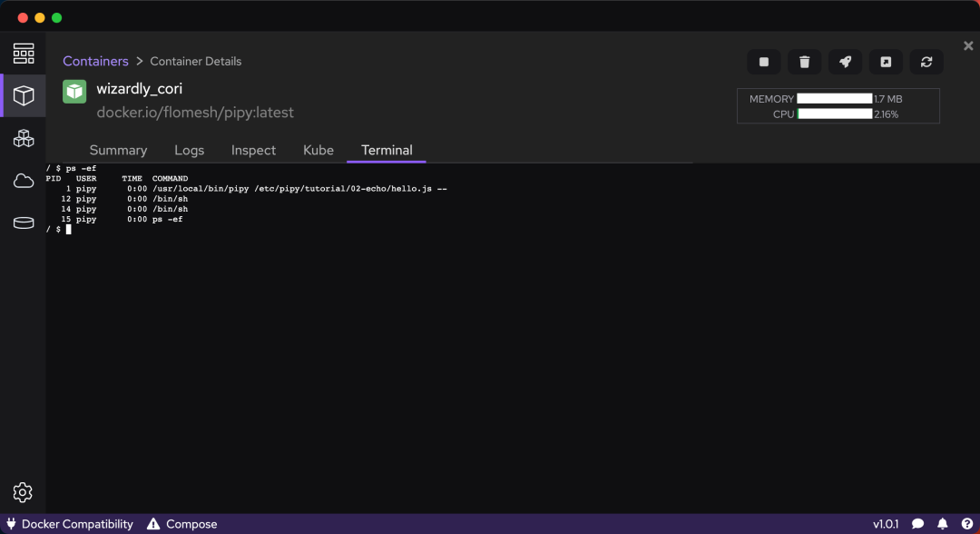Screen dimensions: 980x534
Task: Stop the wizardly_cori container
Action: (764, 62)
